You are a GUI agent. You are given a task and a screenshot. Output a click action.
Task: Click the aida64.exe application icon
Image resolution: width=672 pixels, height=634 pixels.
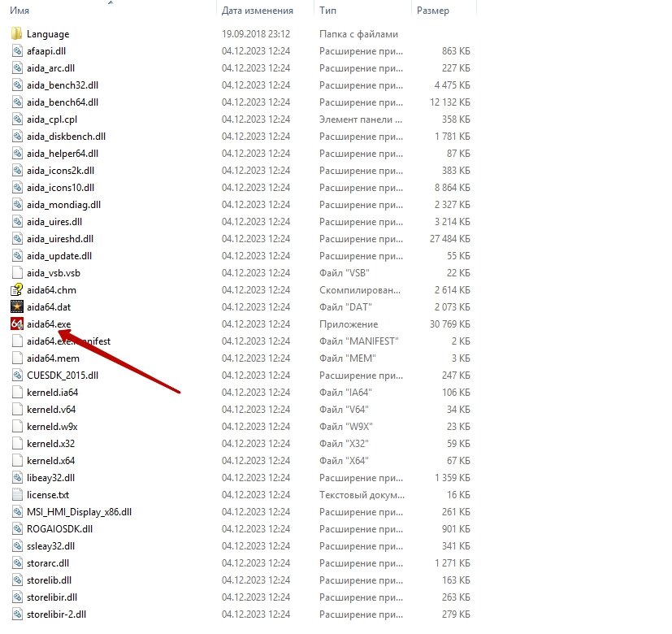point(17,324)
